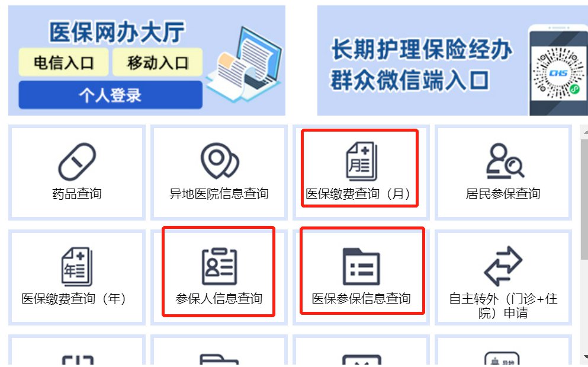Screen dimensions: 588x367
Task: Click the scrollbar up arrow
Action: coord(586,133)
